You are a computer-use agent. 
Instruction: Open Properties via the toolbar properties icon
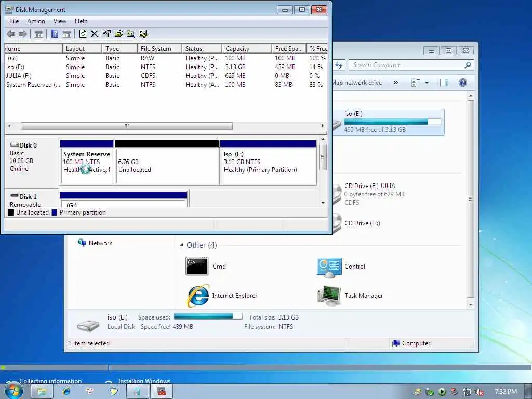pos(107,34)
